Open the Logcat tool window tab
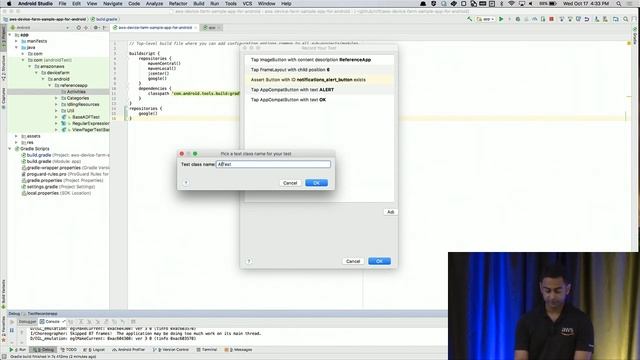 coord(94,350)
